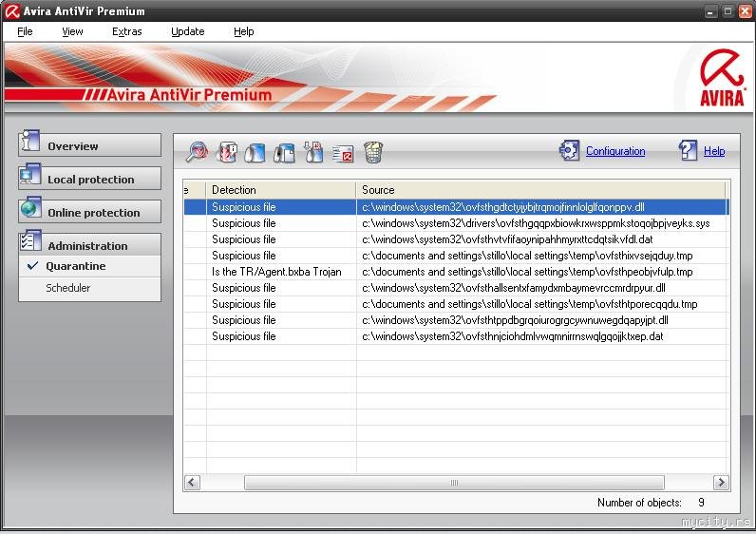The width and height of the screenshot is (756, 534).
Task: Select the temp file ovfsthixvsejqduy.tmp row
Action: coord(456,256)
